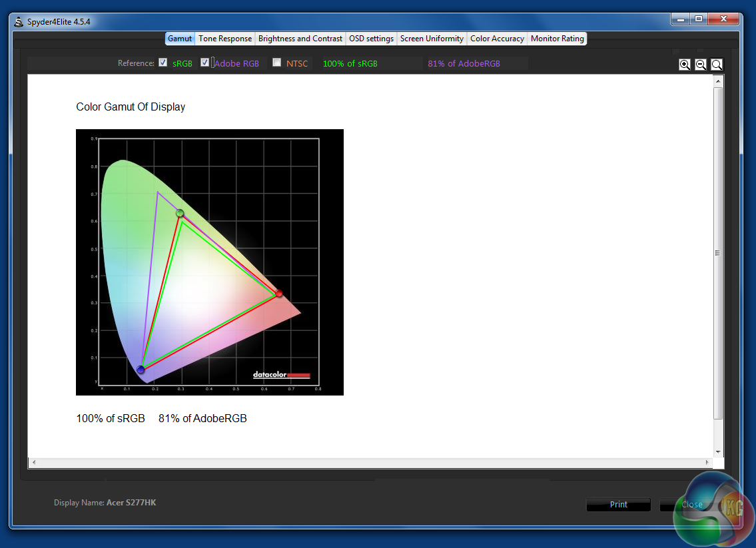Click the Spyder4Elite title bar app icon
Viewport: 756px width, 548px height.
click(19, 22)
